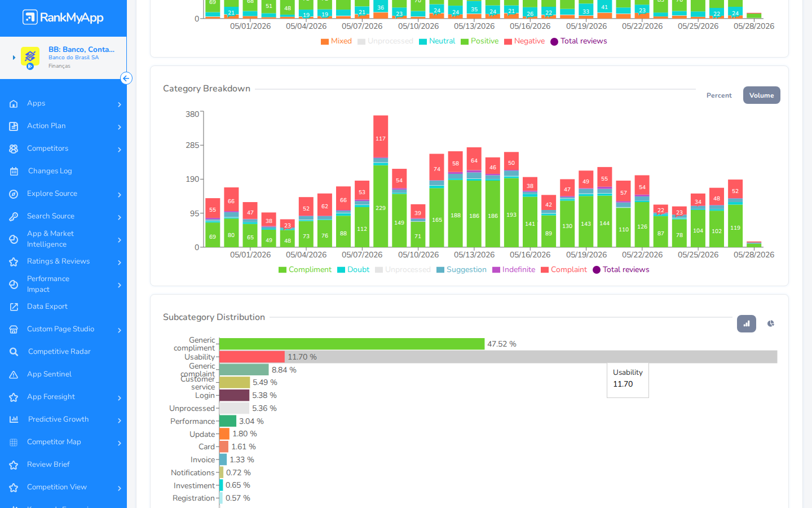Expand the Competitors menu chevron
The height and width of the screenshot is (508, 812).
click(x=120, y=150)
